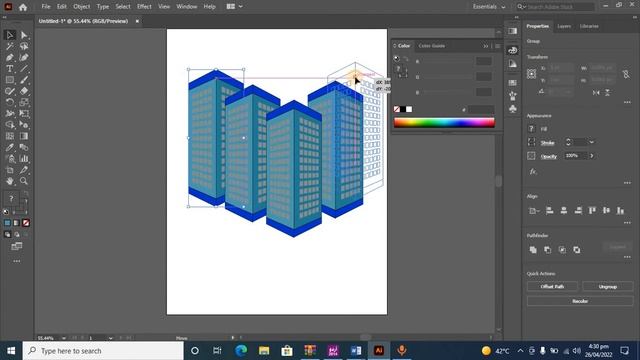
Task: Open Color panel flyout menu
Action: click(x=498, y=46)
